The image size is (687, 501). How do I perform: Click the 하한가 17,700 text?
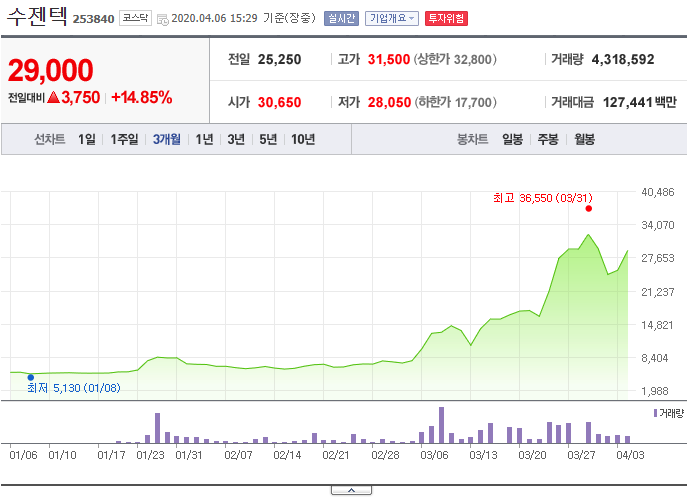pos(455,102)
